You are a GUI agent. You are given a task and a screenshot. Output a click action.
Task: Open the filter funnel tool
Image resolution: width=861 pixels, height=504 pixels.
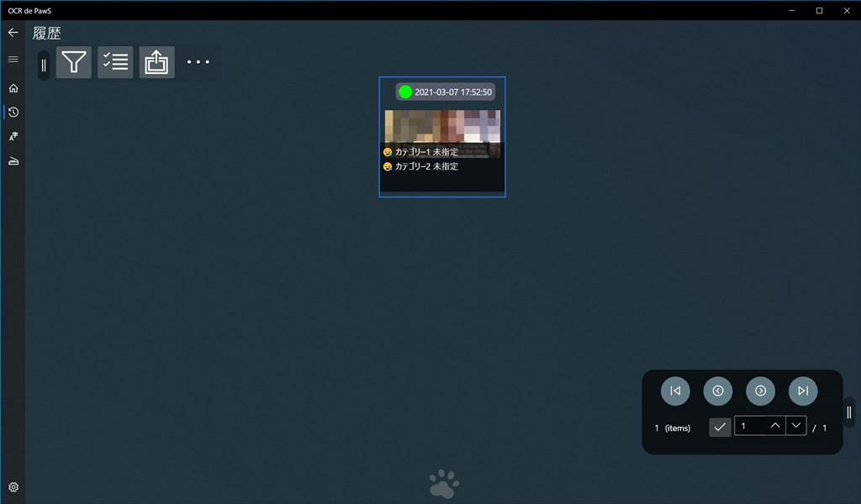click(74, 62)
